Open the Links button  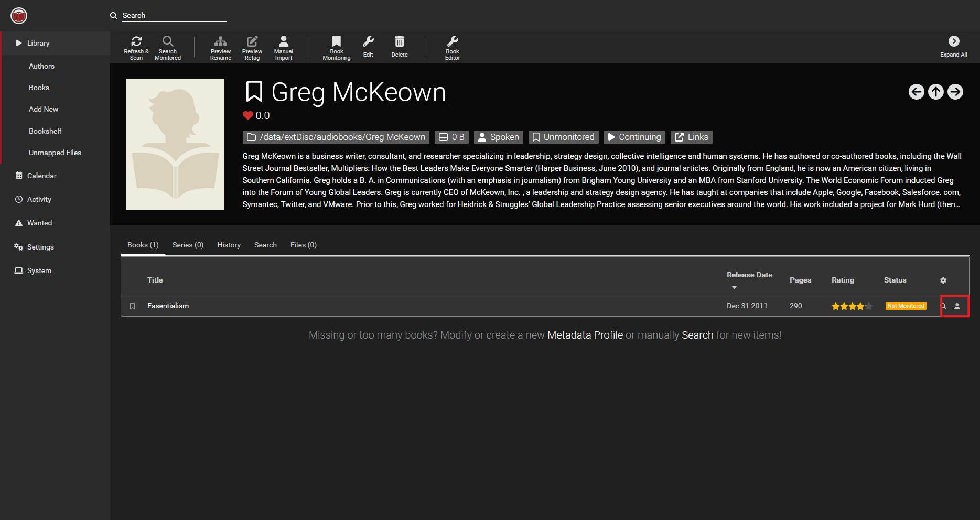pyautogui.click(x=691, y=137)
